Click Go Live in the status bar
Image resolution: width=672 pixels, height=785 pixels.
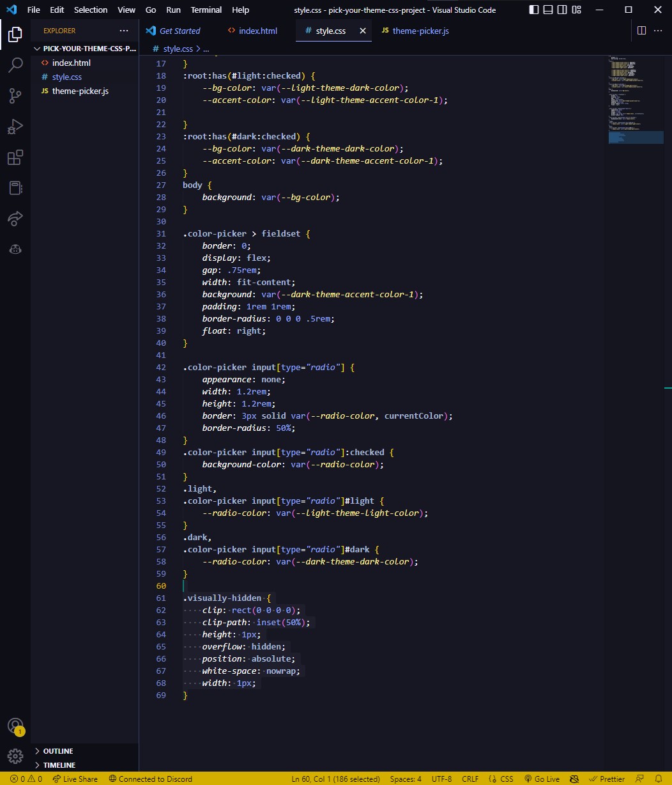pyautogui.click(x=542, y=779)
